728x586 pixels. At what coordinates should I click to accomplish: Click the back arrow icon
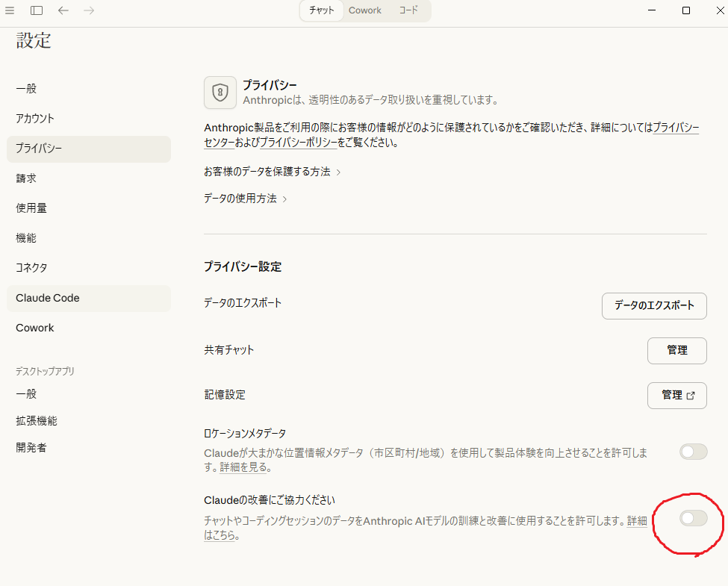coord(63,10)
